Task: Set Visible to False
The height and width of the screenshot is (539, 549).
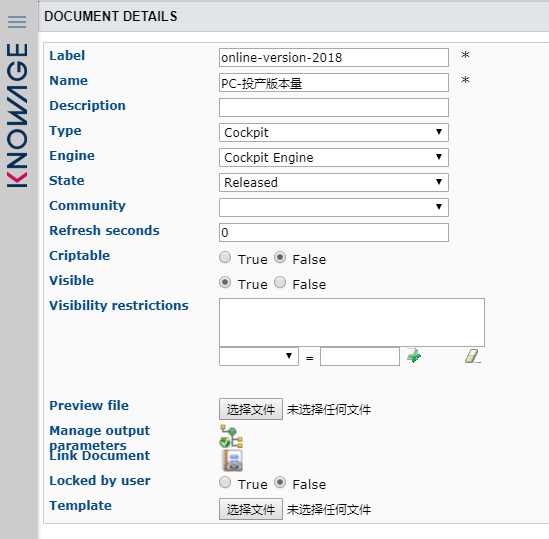Action: [280, 282]
